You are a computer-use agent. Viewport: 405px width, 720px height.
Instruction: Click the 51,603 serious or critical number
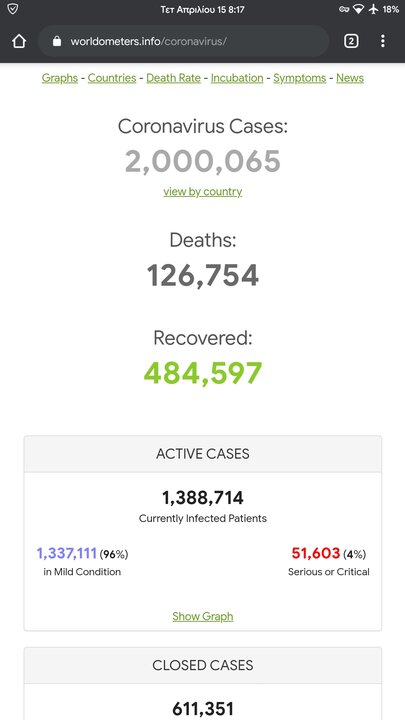pyautogui.click(x=316, y=553)
